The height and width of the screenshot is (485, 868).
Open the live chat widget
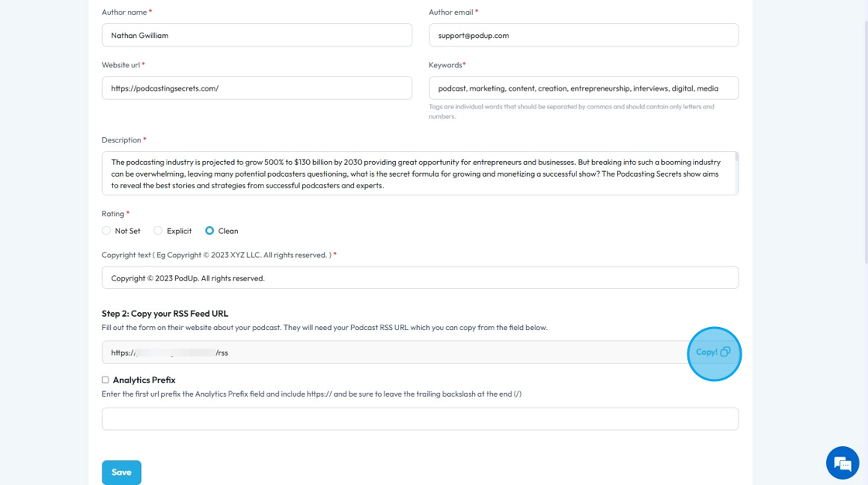(842, 463)
